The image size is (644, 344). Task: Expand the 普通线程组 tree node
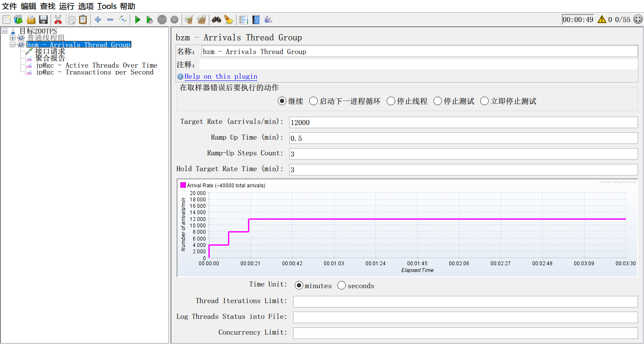point(12,38)
